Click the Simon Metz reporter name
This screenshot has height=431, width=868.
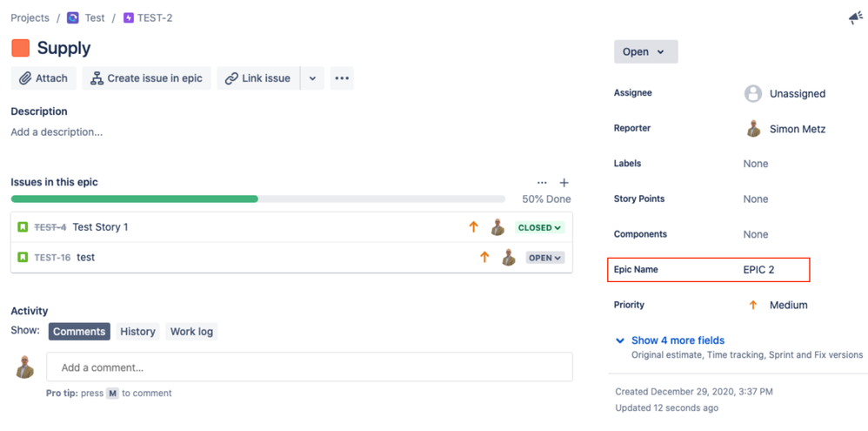pos(798,129)
